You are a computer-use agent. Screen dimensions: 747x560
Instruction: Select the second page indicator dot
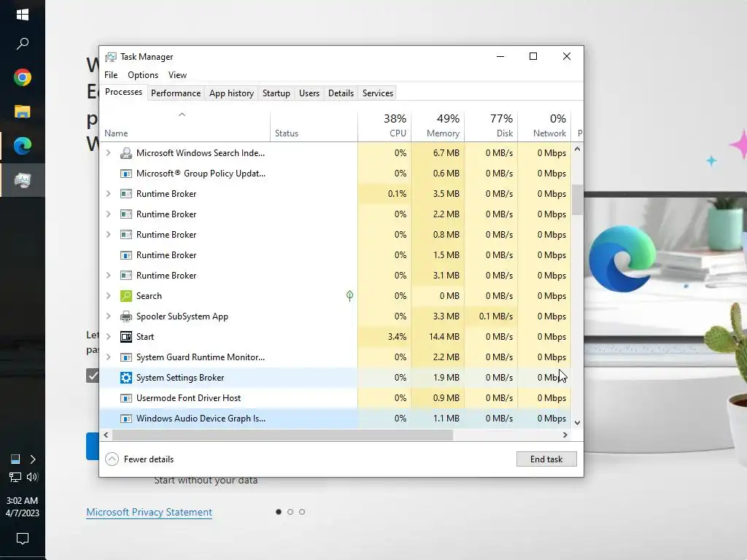(x=290, y=512)
